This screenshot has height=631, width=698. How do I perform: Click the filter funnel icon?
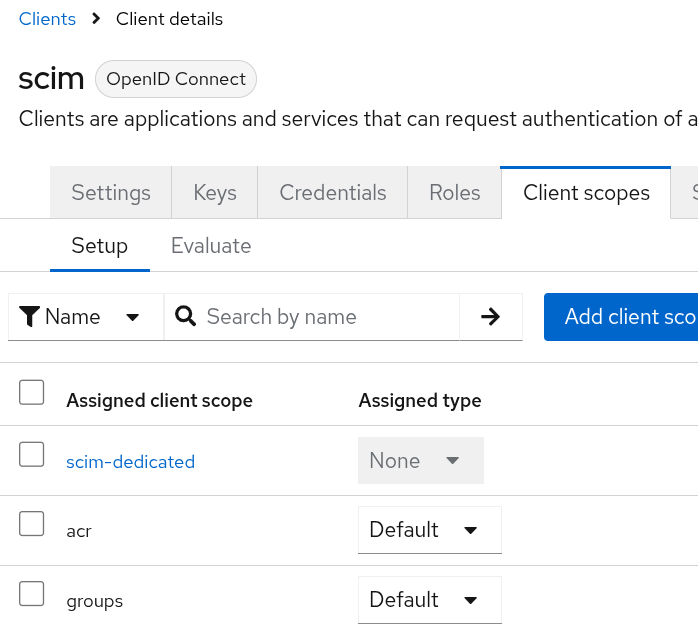[x=29, y=317]
